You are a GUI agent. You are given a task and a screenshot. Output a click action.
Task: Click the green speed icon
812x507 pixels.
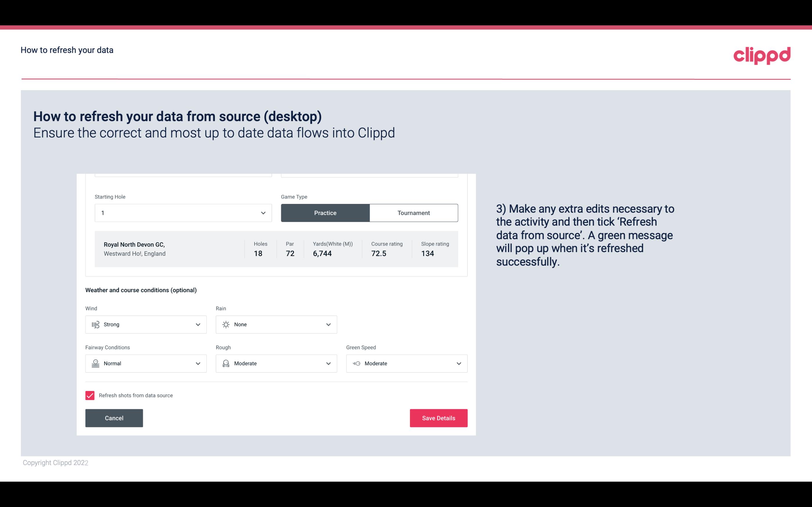click(356, 363)
